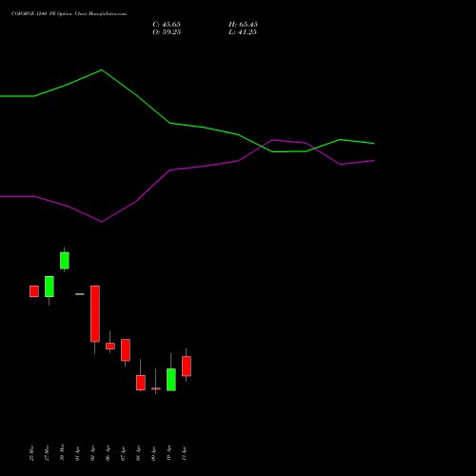The height and width of the screenshot is (476, 476).
Task: Click the 10 Apr date label
Action: coord(169,453)
